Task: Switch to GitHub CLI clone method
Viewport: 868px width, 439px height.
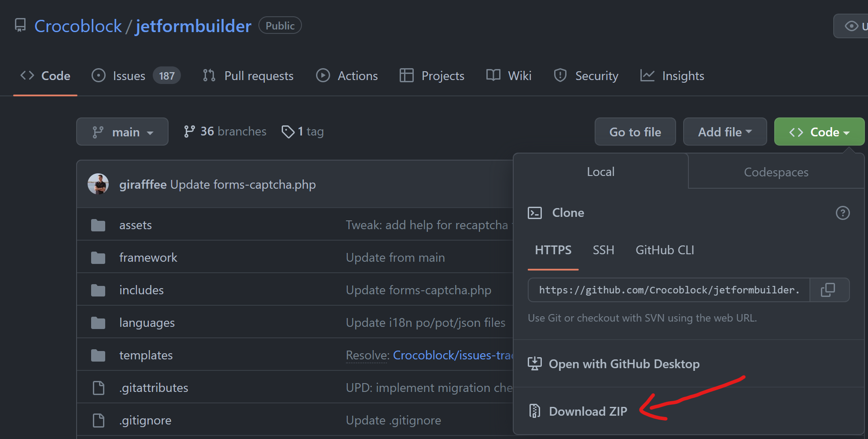Action: coord(664,250)
